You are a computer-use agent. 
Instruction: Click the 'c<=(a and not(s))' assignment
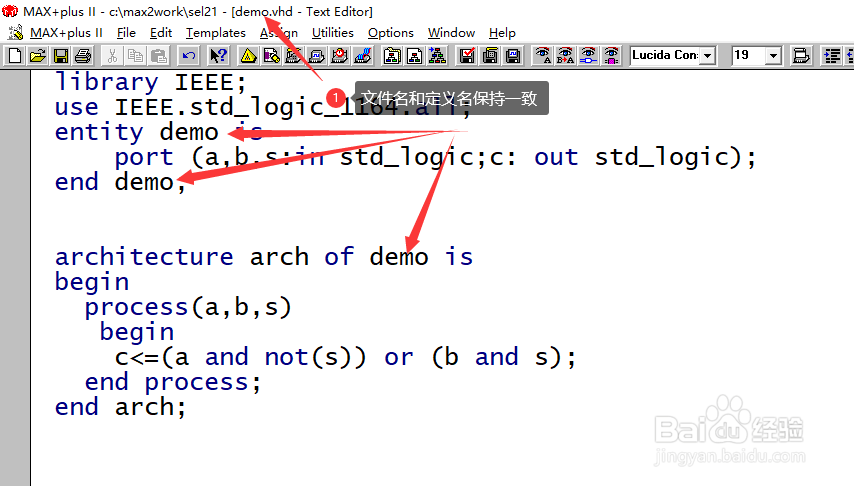241,358
